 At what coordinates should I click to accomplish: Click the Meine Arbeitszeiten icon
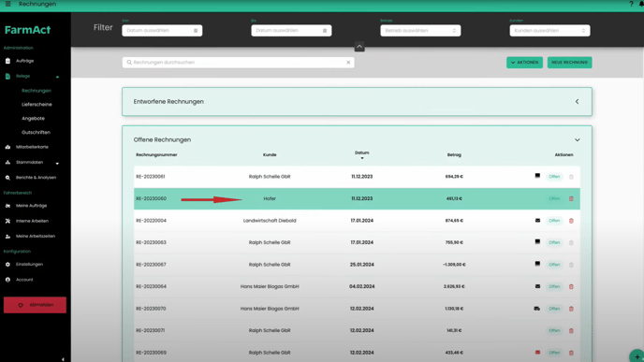pos(7,237)
